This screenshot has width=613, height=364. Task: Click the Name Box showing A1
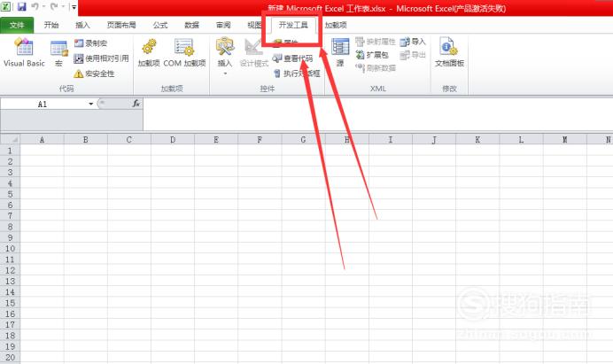coord(43,104)
